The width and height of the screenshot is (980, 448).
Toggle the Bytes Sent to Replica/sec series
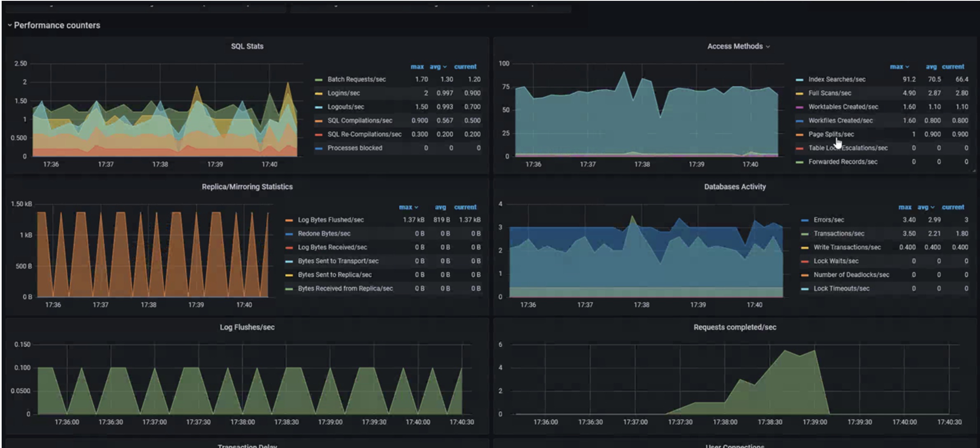point(335,275)
